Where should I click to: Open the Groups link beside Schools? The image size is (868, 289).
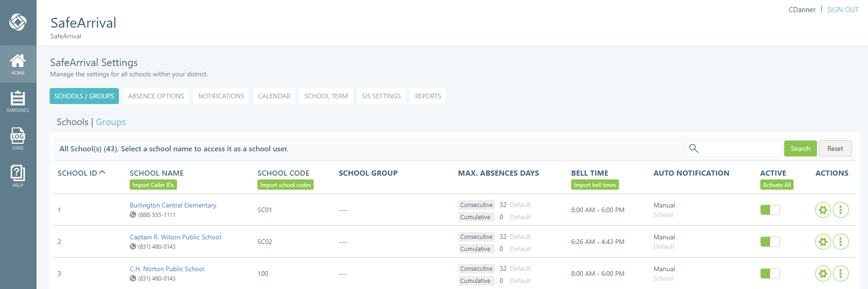click(x=111, y=122)
